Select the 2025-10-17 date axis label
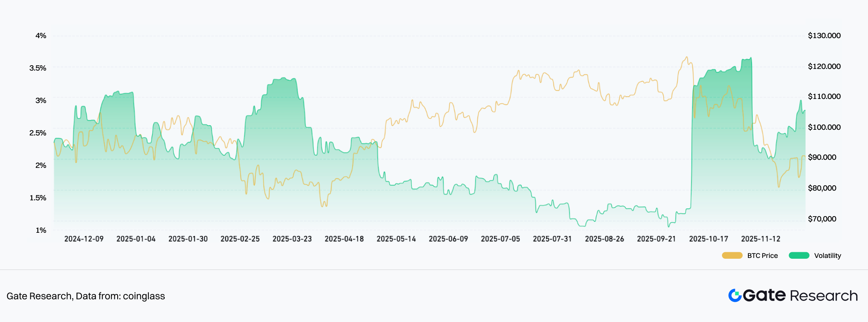This screenshot has height=322, width=868. [x=709, y=239]
